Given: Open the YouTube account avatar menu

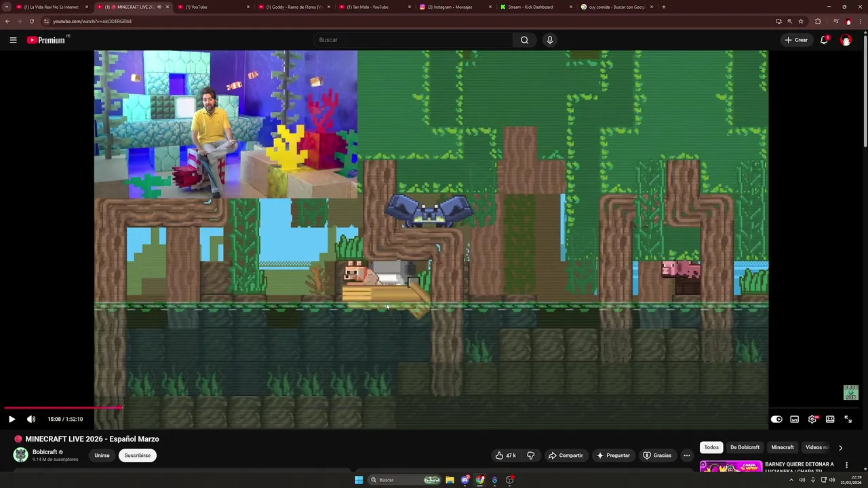Looking at the screenshot, I should coord(846,40).
